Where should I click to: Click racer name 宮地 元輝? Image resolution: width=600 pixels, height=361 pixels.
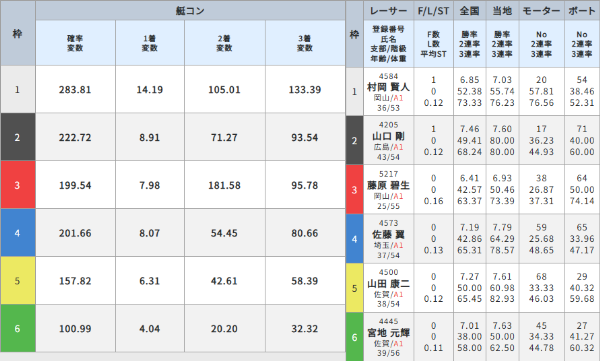388,333
